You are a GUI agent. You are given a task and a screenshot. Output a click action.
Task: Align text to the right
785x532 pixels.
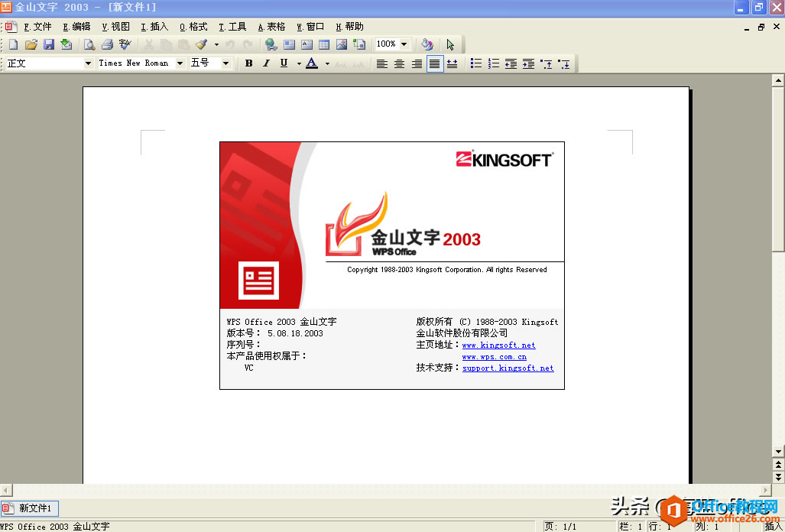(417, 63)
